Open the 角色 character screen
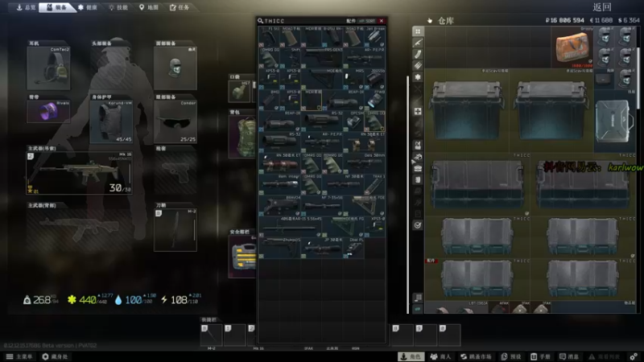 click(x=411, y=356)
